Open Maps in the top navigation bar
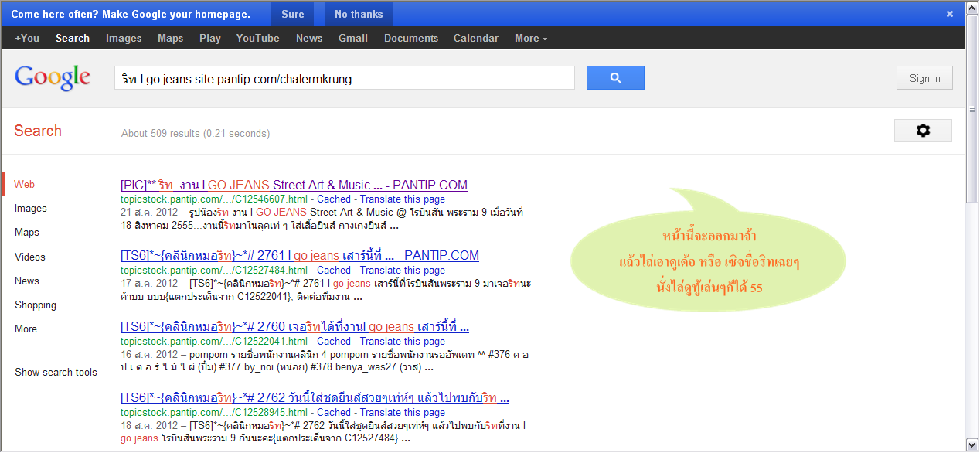This screenshot has width=980, height=453. (171, 38)
